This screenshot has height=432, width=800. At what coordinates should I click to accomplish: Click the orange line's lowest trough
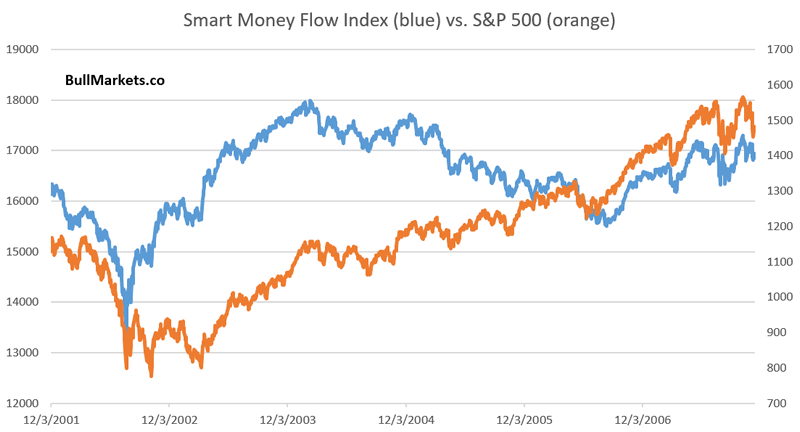(151, 375)
